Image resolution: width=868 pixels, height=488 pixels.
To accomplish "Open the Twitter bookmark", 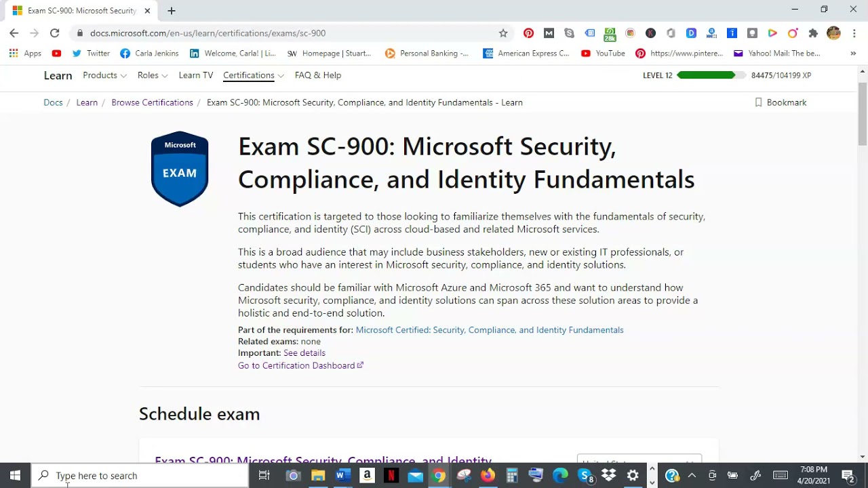I will coord(91,53).
